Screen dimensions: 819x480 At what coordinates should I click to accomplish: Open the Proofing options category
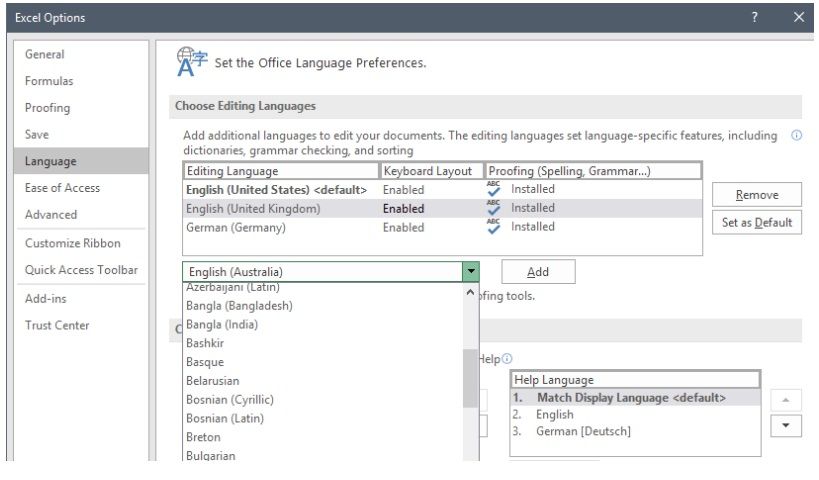point(48,108)
